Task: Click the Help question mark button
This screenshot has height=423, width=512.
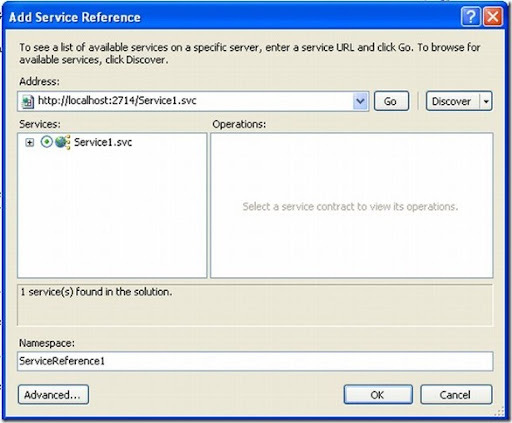Action: pos(471,17)
